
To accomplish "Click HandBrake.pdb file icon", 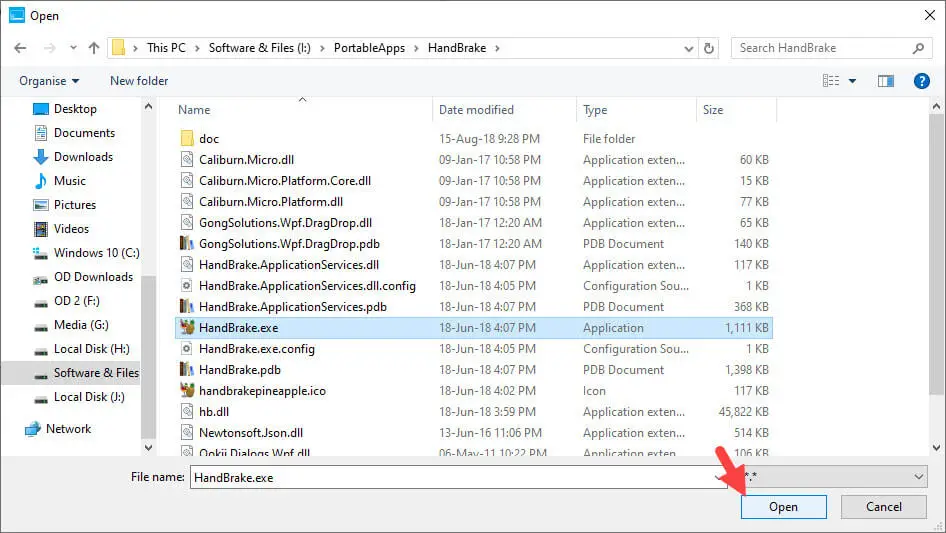I will click(x=187, y=369).
